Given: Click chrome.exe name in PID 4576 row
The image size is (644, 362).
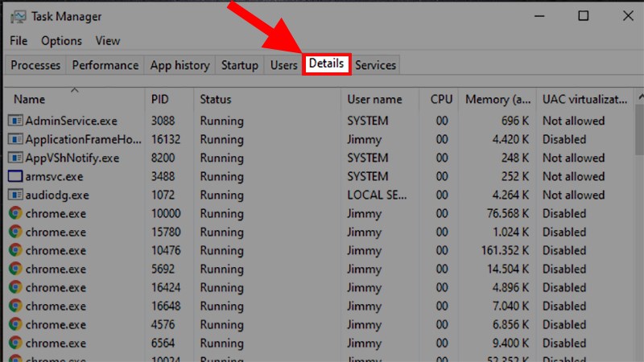Looking at the screenshot, I should [56, 325].
